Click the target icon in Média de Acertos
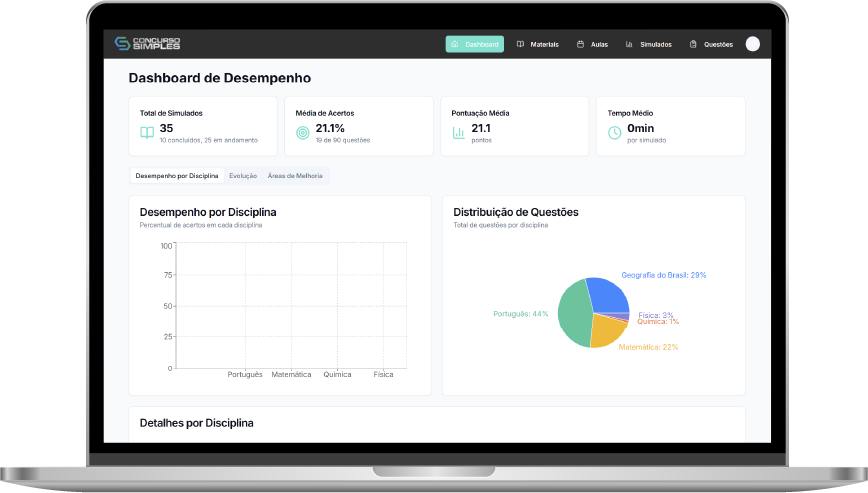Screen dimensions: 868x493 pyautogui.click(x=303, y=133)
